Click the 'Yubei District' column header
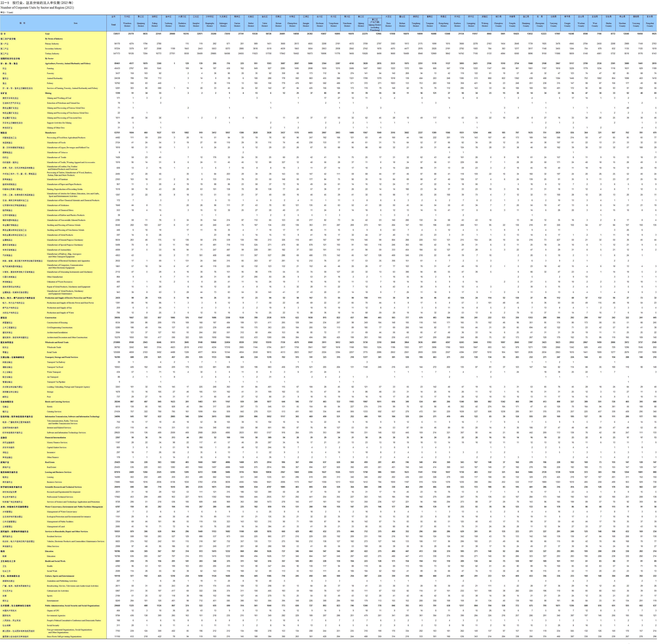The width and height of the screenshot is (668, 644). coord(264,25)
